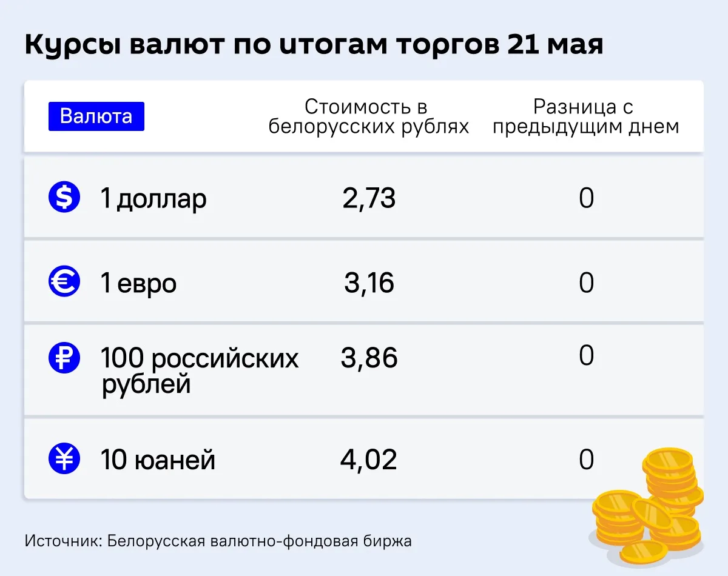Click the ruble rate value 3,86
This screenshot has width=728, height=576.
pyautogui.click(x=369, y=358)
